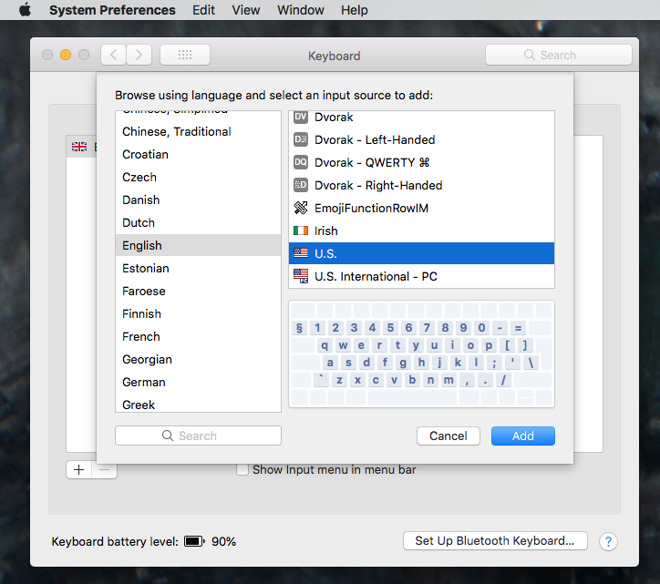Select Dvorak - QWERTY ⌘ input source
This screenshot has width=660, height=584.
(421, 162)
